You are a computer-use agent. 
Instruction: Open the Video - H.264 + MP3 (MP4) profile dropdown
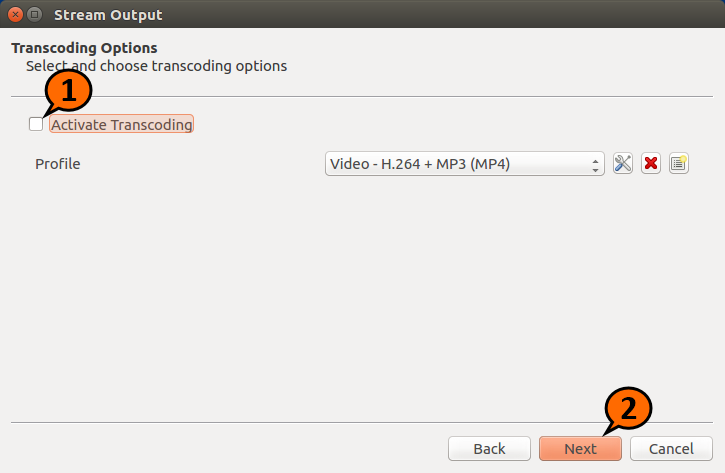pyautogui.click(x=458, y=164)
